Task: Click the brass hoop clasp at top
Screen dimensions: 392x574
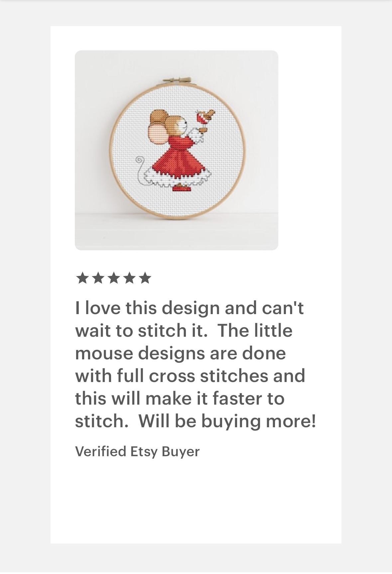Action: (x=177, y=81)
